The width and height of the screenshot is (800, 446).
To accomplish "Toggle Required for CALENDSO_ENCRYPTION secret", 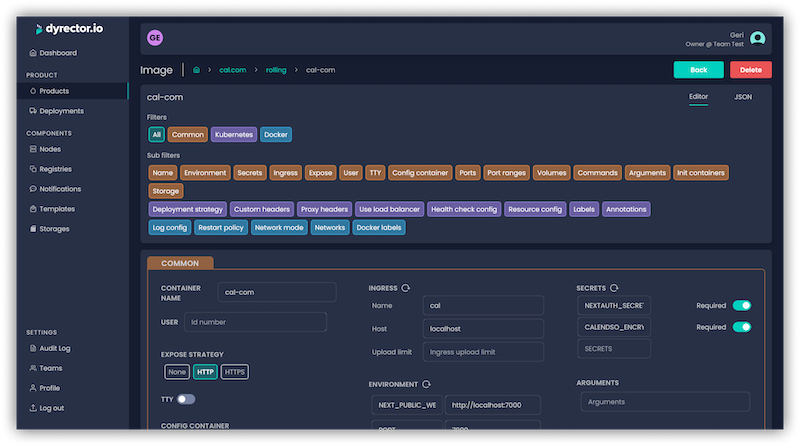I will click(741, 327).
